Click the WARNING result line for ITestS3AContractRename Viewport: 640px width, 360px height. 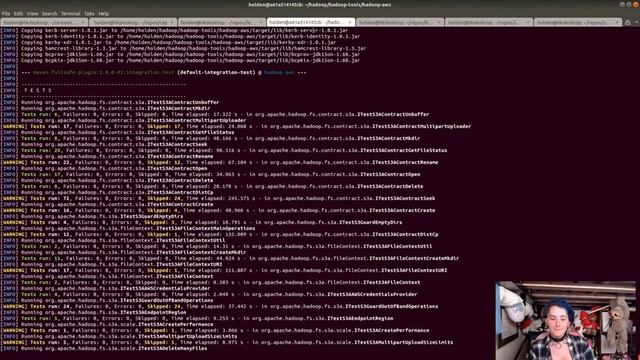220,162
